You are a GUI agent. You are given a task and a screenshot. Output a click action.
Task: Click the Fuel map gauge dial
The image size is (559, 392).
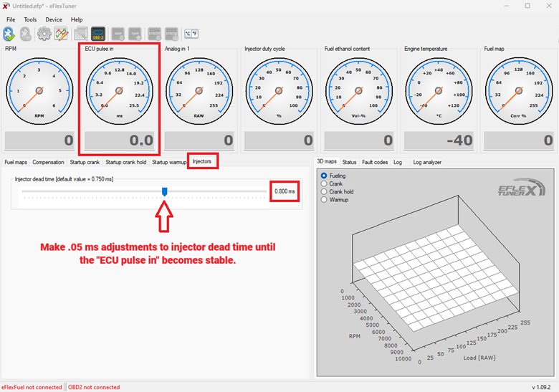[519, 91]
